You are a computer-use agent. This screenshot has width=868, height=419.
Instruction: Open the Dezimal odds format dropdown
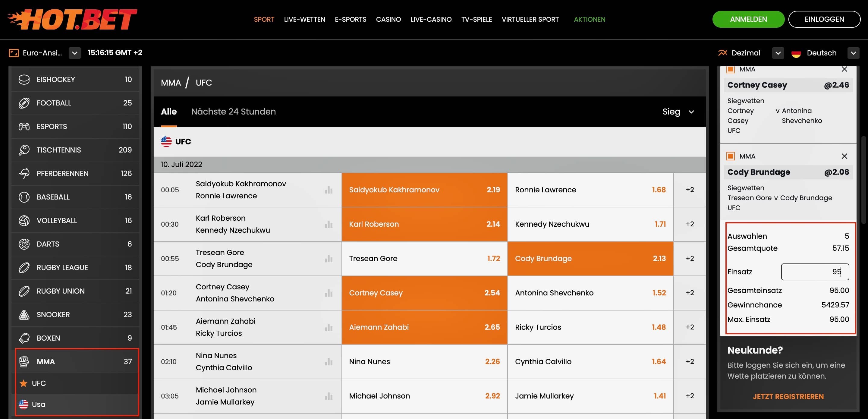(x=778, y=53)
